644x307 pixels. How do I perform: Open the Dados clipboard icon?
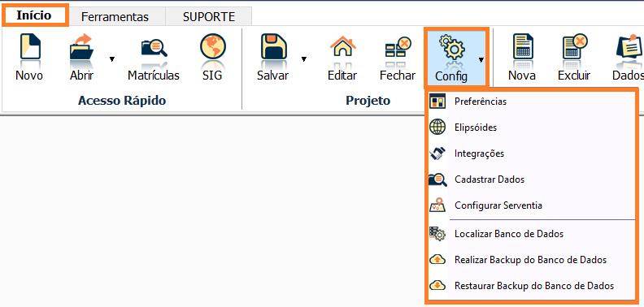pos(629,46)
